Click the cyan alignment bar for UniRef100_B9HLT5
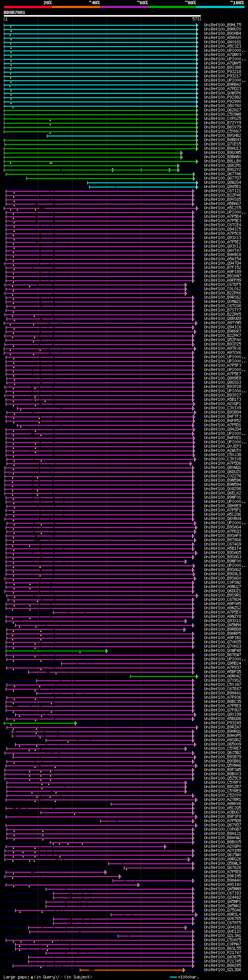Image resolution: width=248 pixels, height=980 pixels. [101, 25]
